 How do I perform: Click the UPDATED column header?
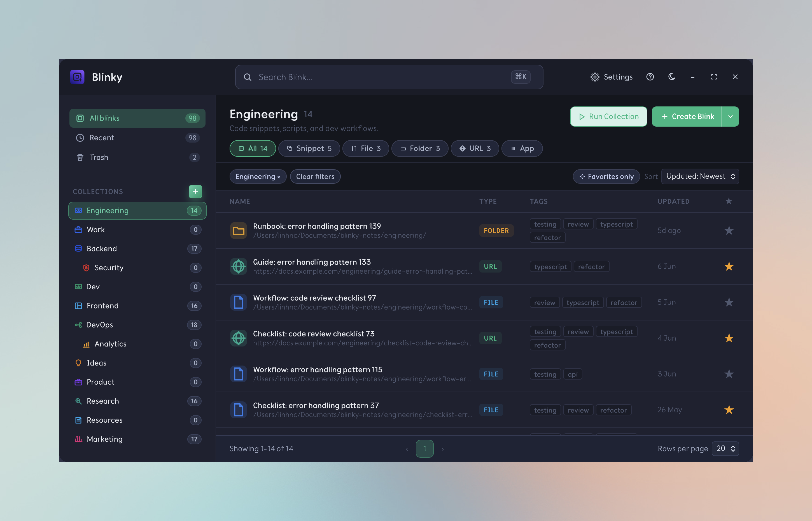tap(673, 201)
